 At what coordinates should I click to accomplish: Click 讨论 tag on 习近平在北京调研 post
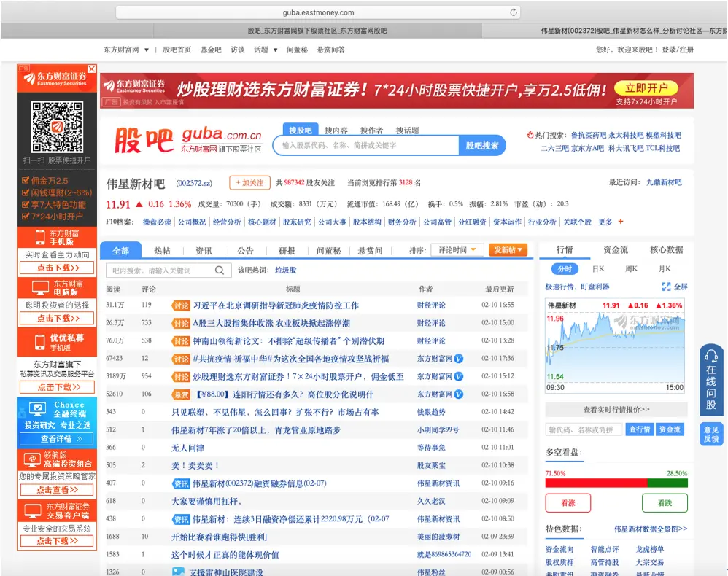[x=181, y=305]
